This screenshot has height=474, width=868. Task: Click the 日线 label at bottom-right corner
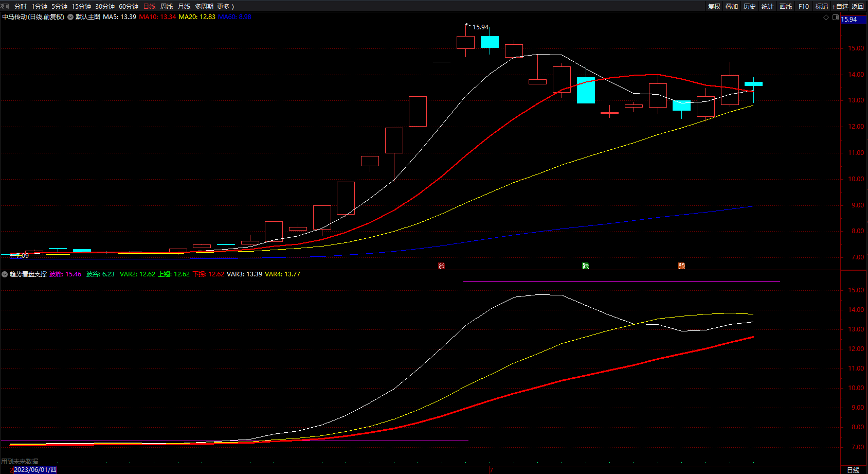pyautogui.click(x=853, y=470)
